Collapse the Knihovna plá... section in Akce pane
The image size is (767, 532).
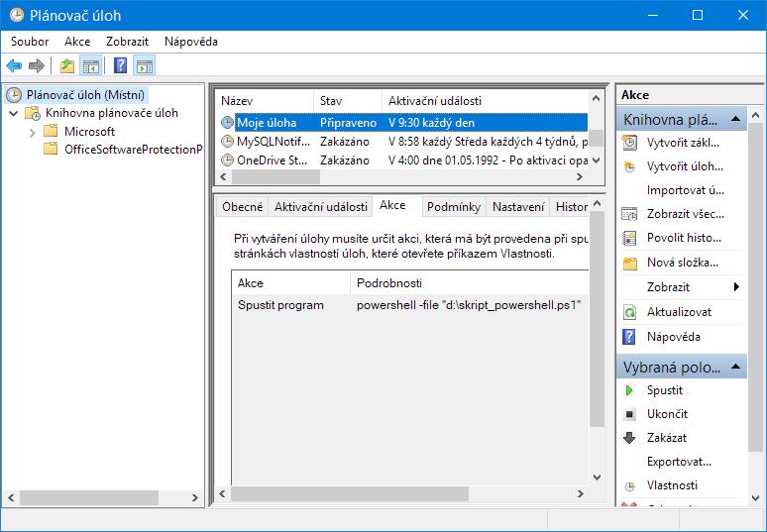735,119
